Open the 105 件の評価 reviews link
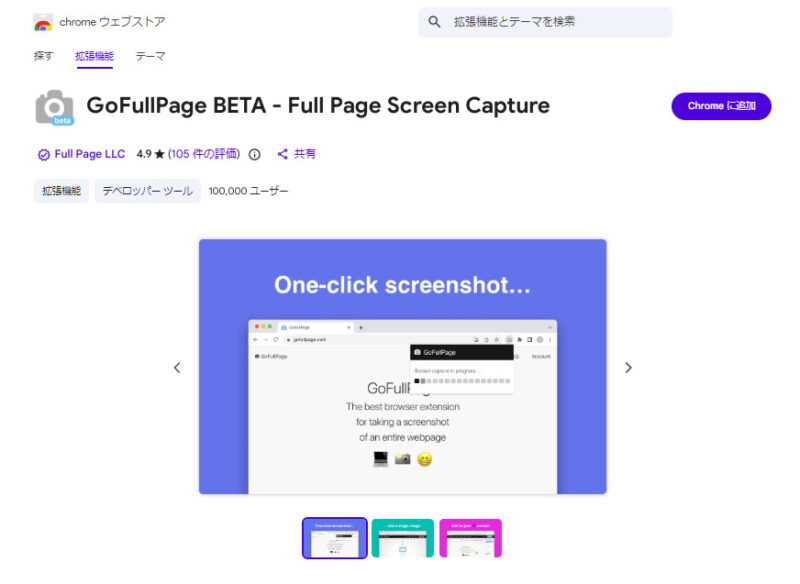The height and width of the screenshot is (584, 800). pyautogui.click(x=204, y=154)
